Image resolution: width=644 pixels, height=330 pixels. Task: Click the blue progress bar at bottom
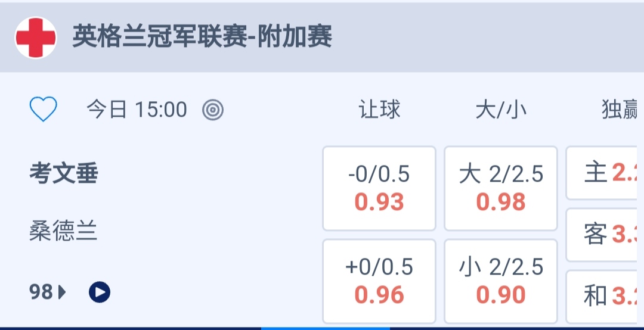pyautogui.click(x=325, y=328)
